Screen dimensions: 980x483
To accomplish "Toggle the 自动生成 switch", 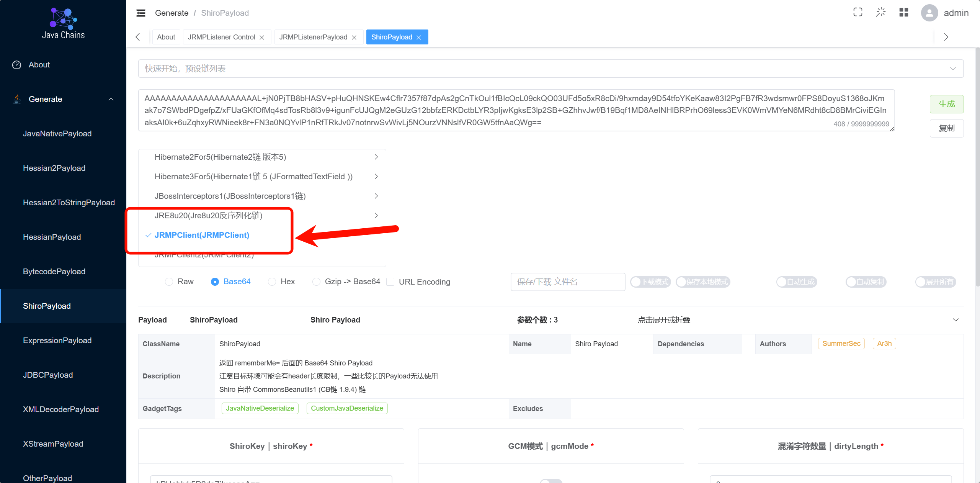I will pos(796,282).
